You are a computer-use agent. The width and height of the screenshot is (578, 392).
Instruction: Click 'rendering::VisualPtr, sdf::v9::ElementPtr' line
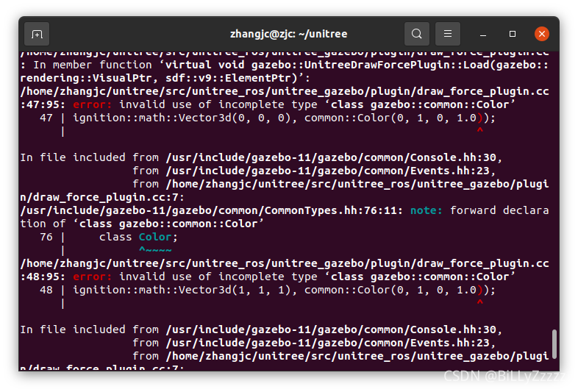point(165,78)
